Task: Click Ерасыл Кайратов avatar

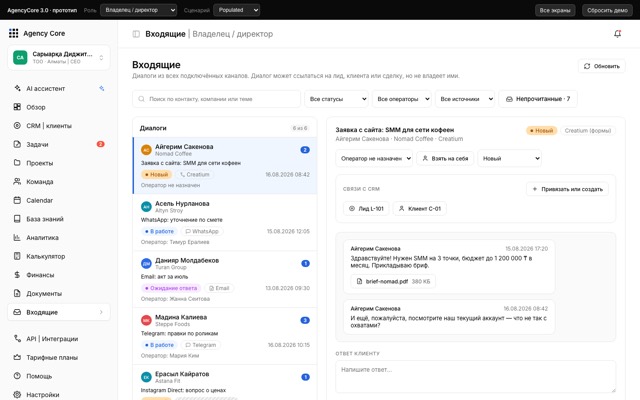Action: 146,377
